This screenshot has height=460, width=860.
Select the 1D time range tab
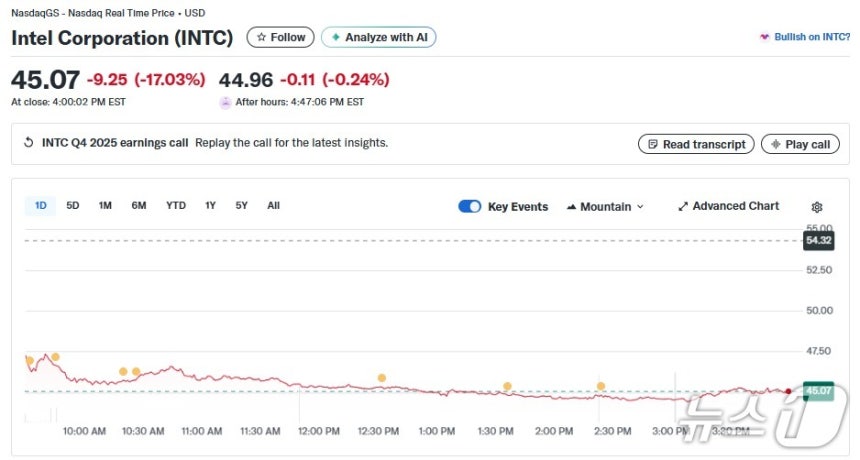41,206
